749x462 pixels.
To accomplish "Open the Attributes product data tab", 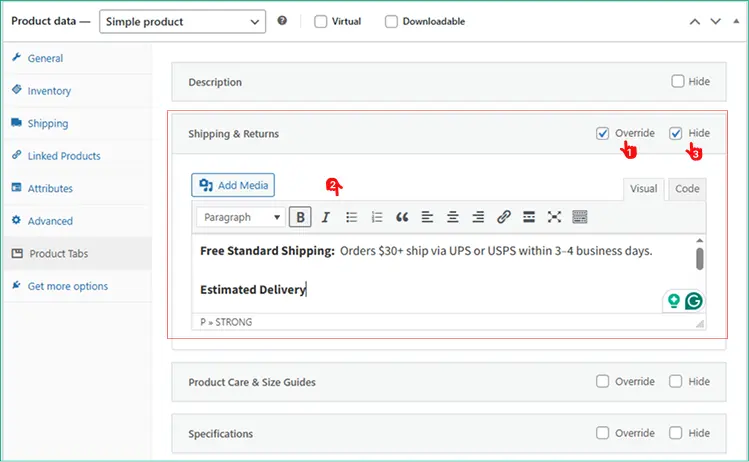I will tap(78, 188).
